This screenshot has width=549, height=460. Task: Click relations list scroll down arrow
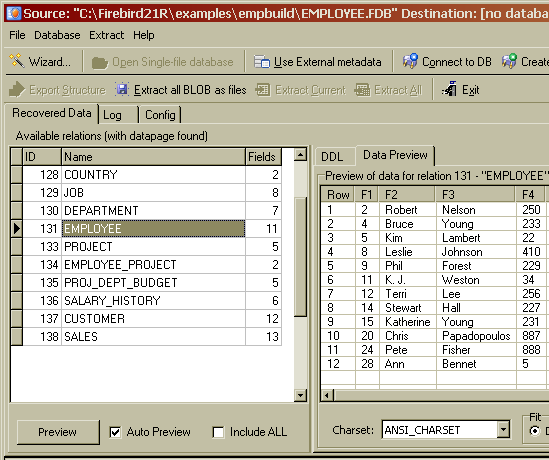pyautogui.click(x=300, y=396)
